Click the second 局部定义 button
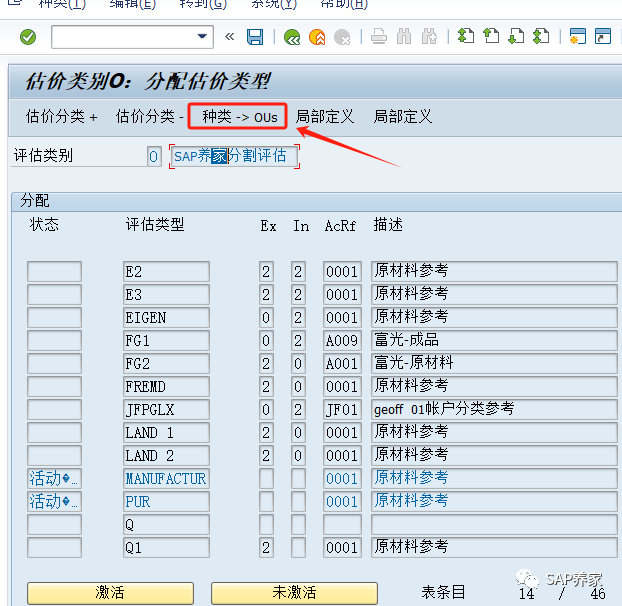The image size is (622, 606). (403, 117)
